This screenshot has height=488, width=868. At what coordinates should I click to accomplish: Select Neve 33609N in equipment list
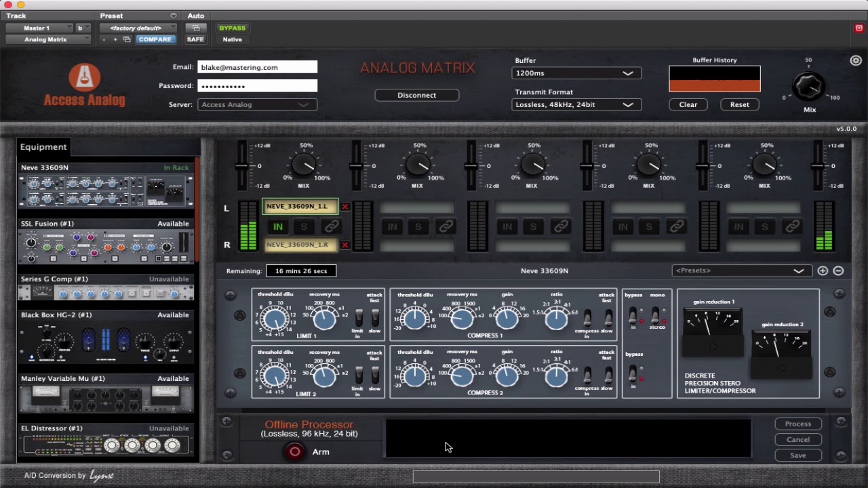point(106,186)
